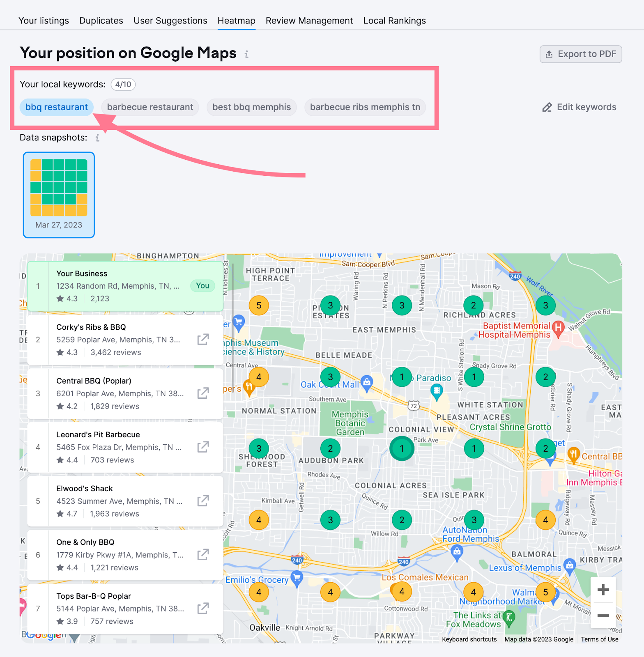The image size is (644, 657).
Task: Click the address '1234 Random Rd, Memphis, TN'
Action: [118, 286]
